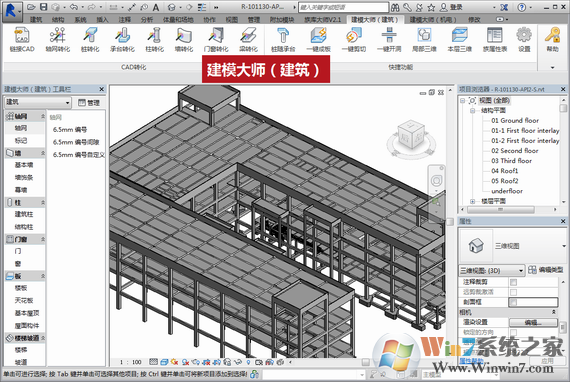Click the 管理 button in tool panel

point(89,102)
